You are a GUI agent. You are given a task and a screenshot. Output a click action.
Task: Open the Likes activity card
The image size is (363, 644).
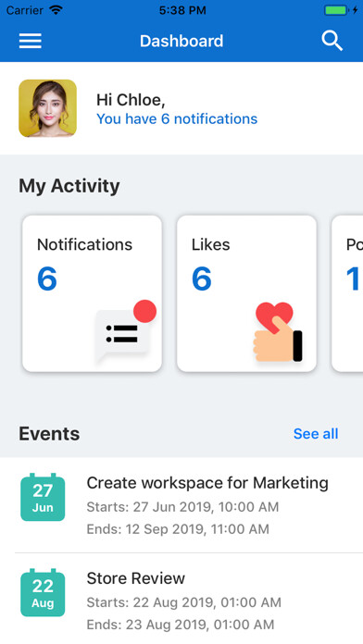pos(246,293)
